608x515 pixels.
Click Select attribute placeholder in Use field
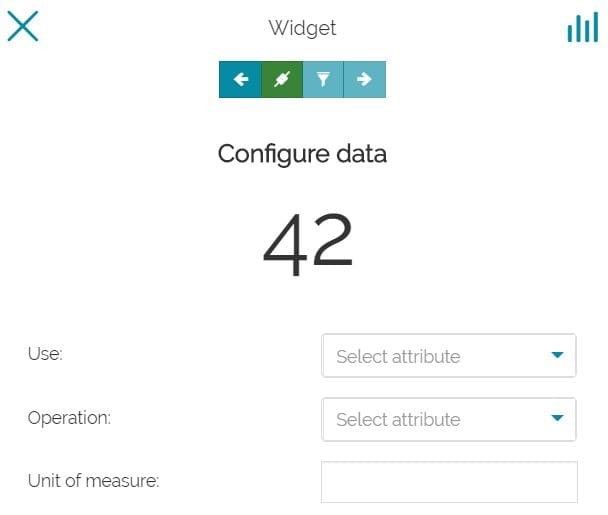398,356
